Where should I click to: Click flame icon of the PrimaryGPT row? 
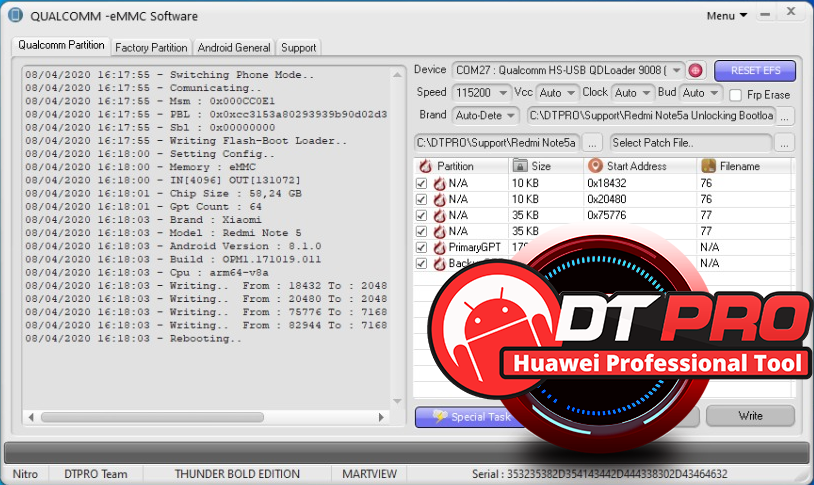click(x=440, y=248)
